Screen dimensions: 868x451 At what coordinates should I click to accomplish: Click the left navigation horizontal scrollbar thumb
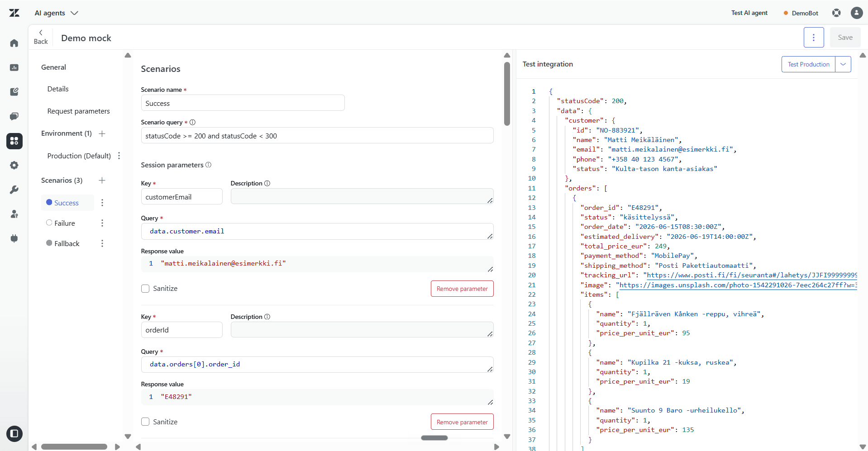pos(74,447)
